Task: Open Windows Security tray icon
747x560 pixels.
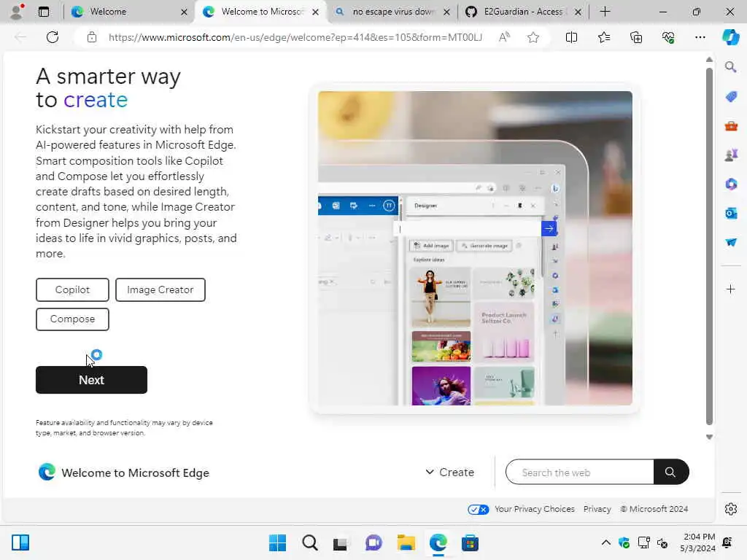Action: coord(624,542)
